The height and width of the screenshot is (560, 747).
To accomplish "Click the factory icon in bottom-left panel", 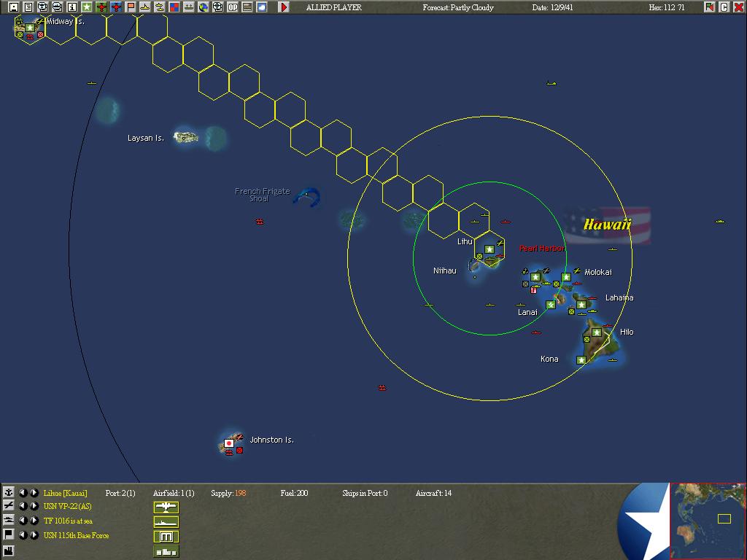I will [8, 550].
